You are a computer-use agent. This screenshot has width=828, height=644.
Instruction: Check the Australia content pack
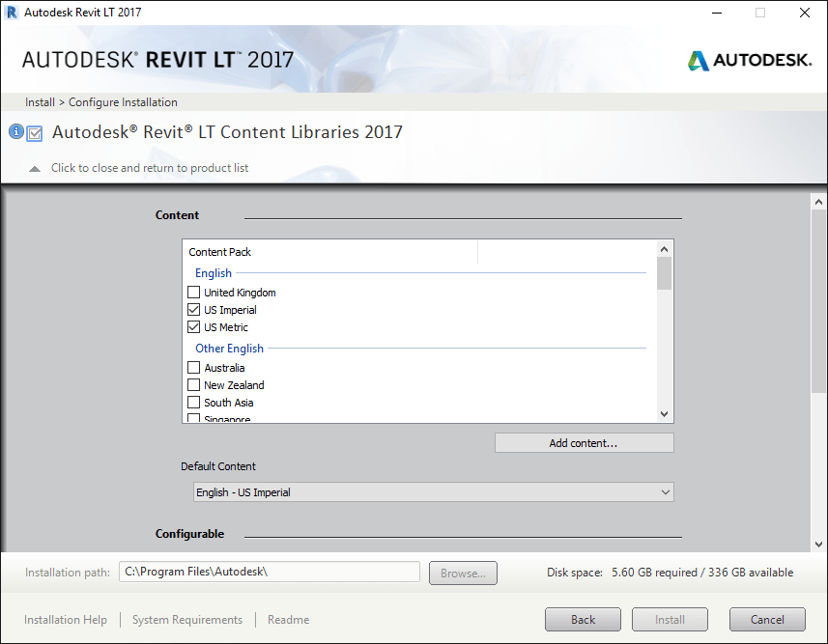coord(194,368)
